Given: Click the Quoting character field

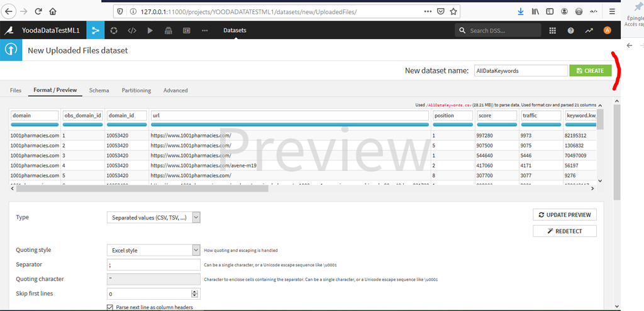Looking at the screenshot, I should (153, 279).
